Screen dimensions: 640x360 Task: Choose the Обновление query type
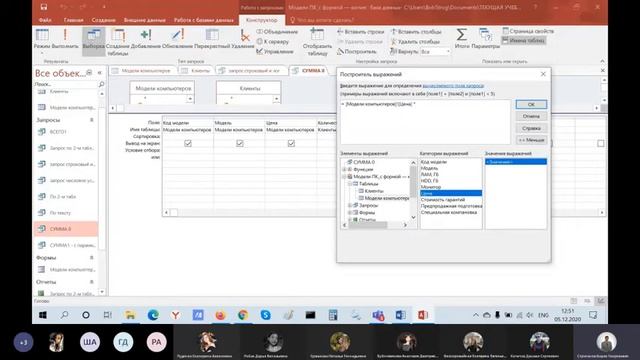[x=177, y=39]
